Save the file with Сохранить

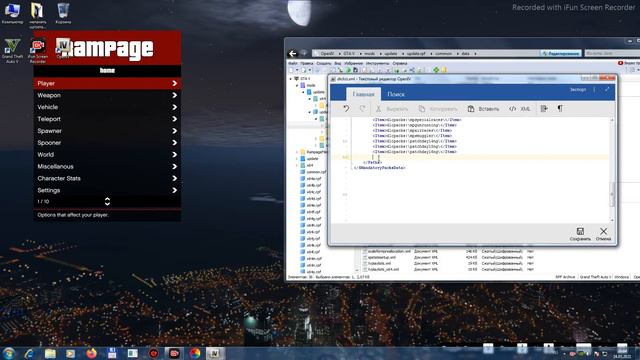coord(580,234)
